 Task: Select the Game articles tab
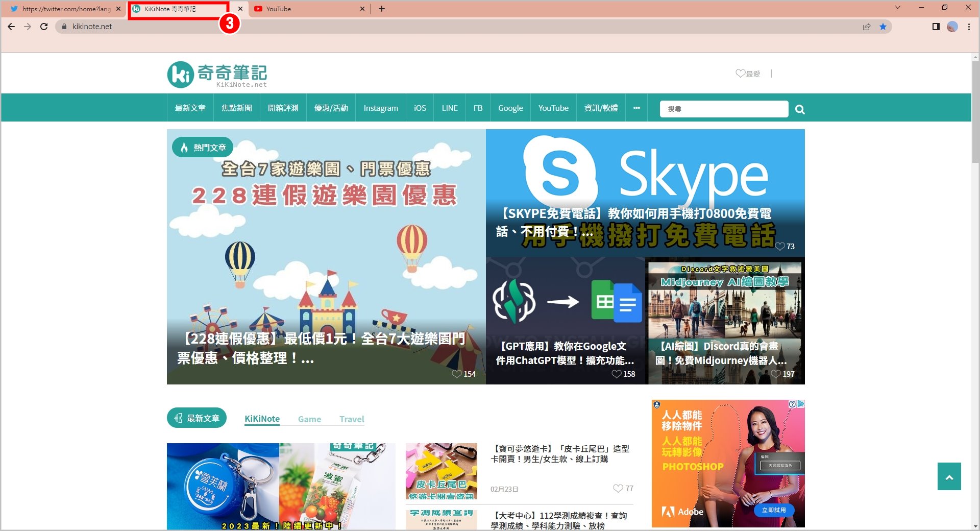309,419
